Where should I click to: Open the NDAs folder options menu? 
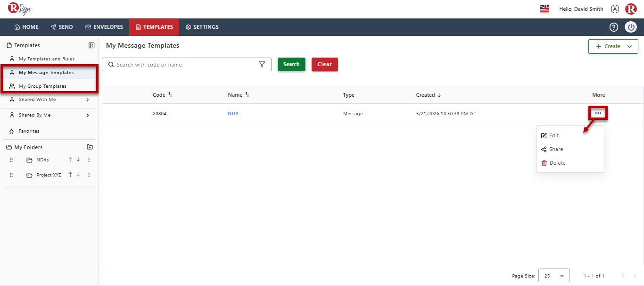click(89, 160)
